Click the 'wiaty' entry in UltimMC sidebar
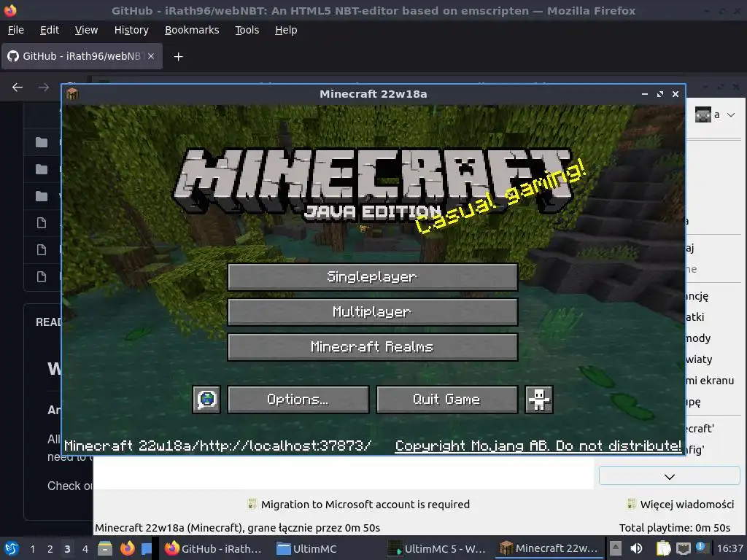The width and height of the screenshot is (747, 560). [698, 359]
